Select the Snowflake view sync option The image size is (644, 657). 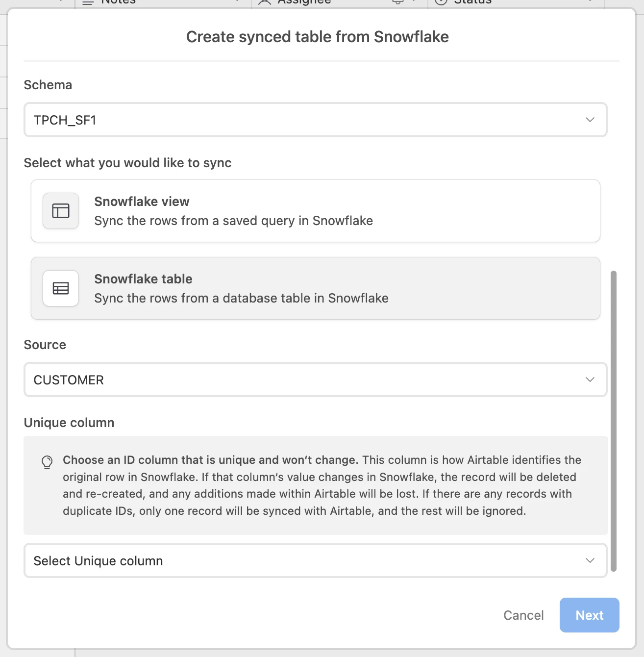pos(316,211)
